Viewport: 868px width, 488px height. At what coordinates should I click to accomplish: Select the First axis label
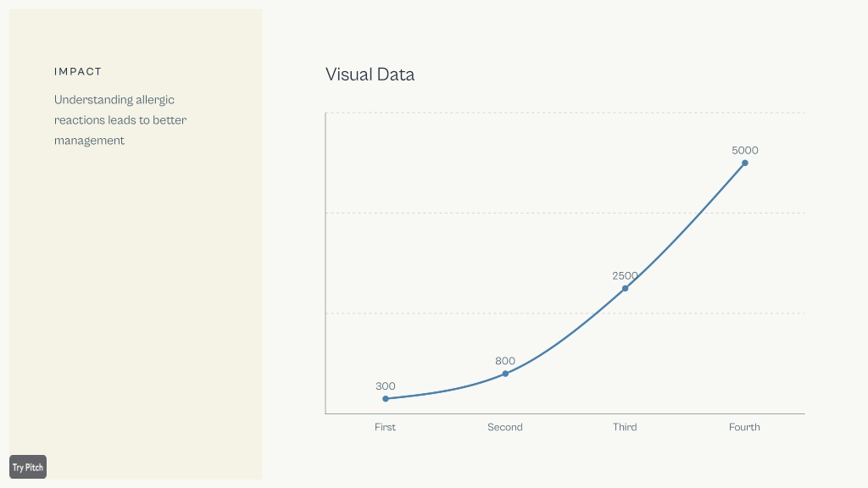pyautogui.click(x=386, y=427)
